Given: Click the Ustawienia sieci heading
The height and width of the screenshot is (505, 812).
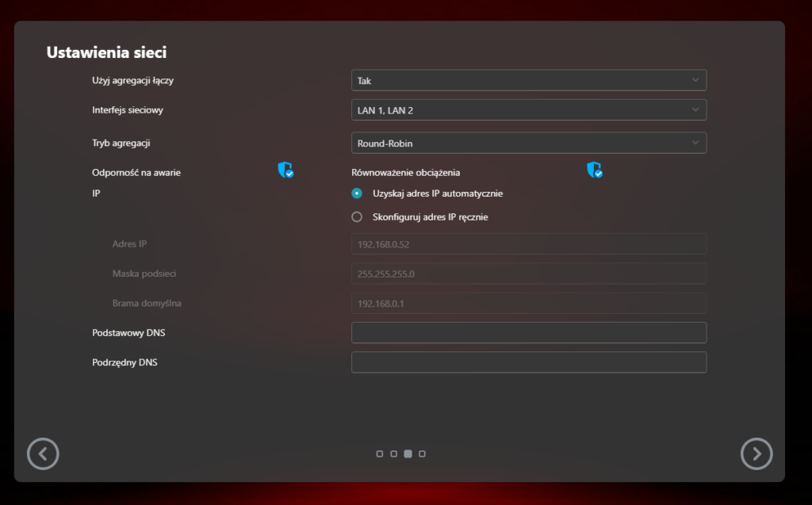Looking at the screenshot, I should click(x=107, y=52).
